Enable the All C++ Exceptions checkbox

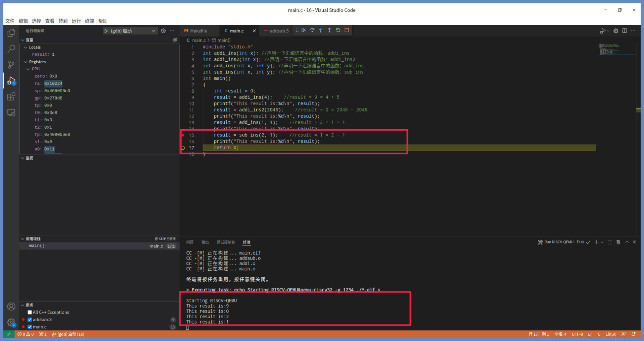[30, 312]
